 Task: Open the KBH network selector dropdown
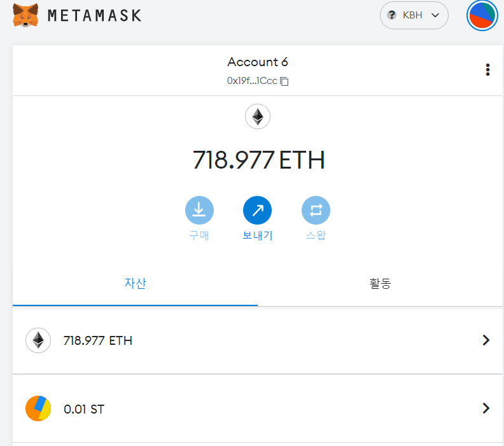point(414,15)
